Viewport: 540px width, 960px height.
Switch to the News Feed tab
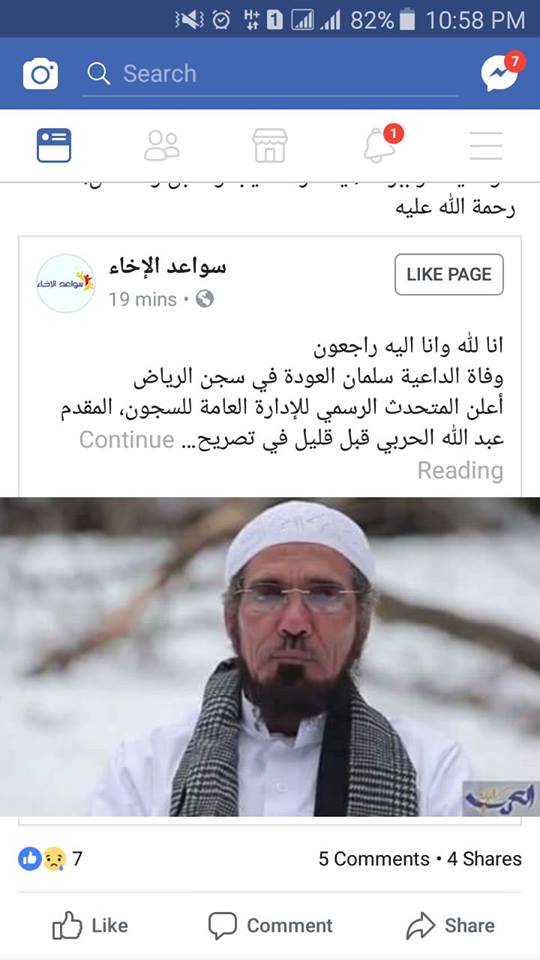click(54, 146)
